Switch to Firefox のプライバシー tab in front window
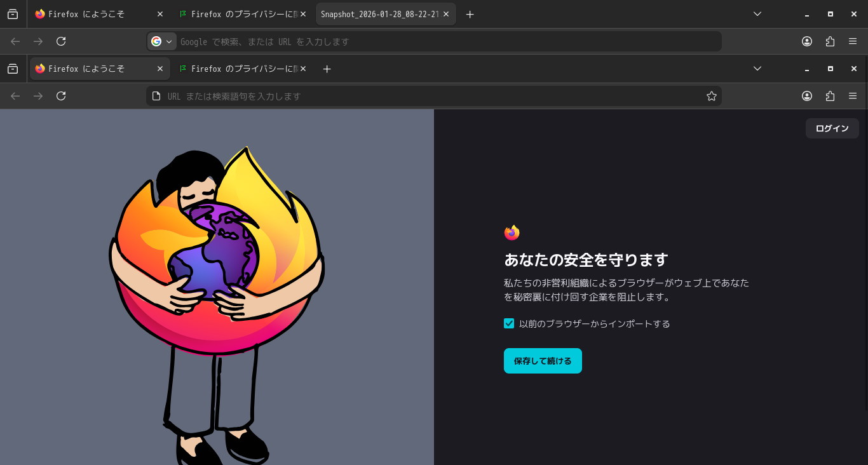Image resolution: width=868 pixels, height=465 pixels. [x=243, y=69]
